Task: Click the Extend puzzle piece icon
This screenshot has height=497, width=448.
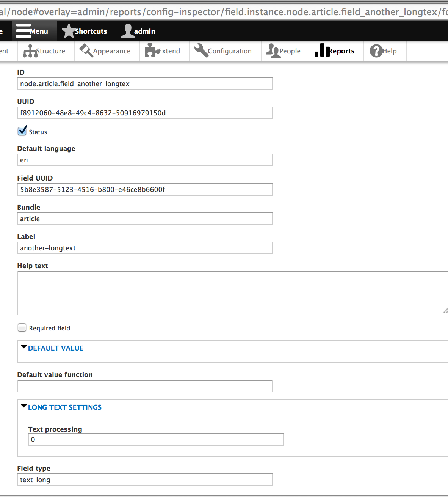Action: click(x=152, y=50)
